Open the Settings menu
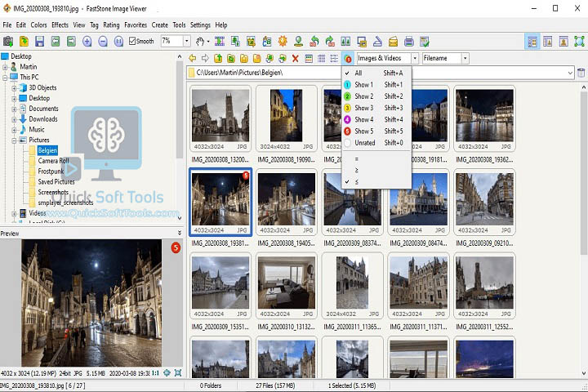The width and height of the screenshot is (588, 392). (200, 24)
